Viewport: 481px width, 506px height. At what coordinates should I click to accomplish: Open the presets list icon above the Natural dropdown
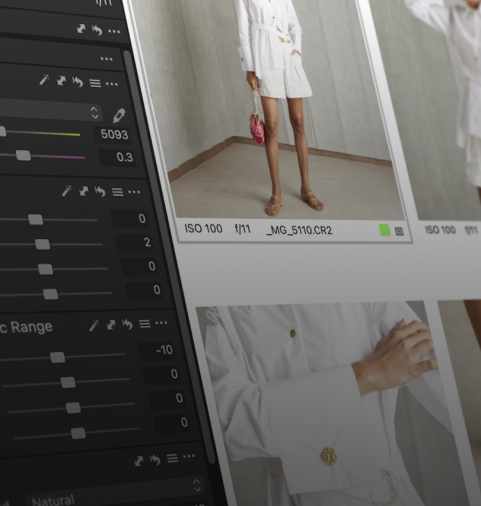(x=173, y=459)
